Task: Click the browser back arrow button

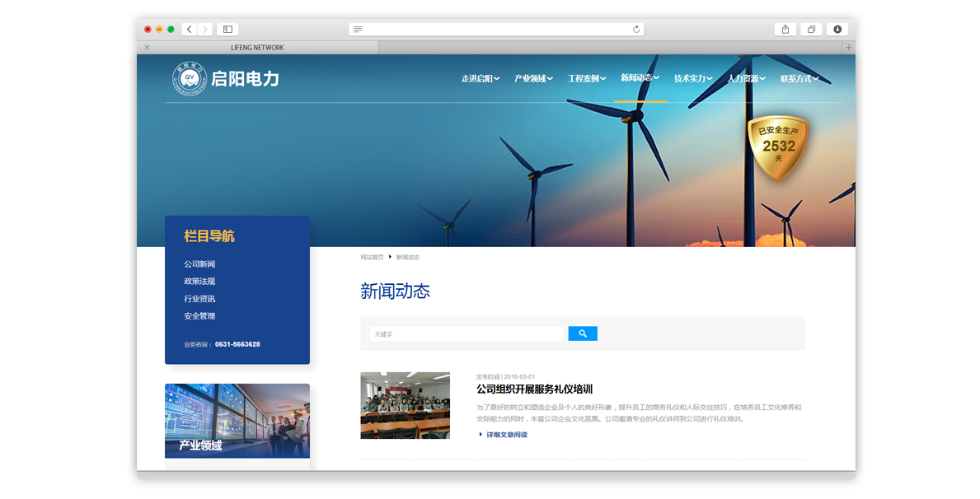Action: point(190,30)
